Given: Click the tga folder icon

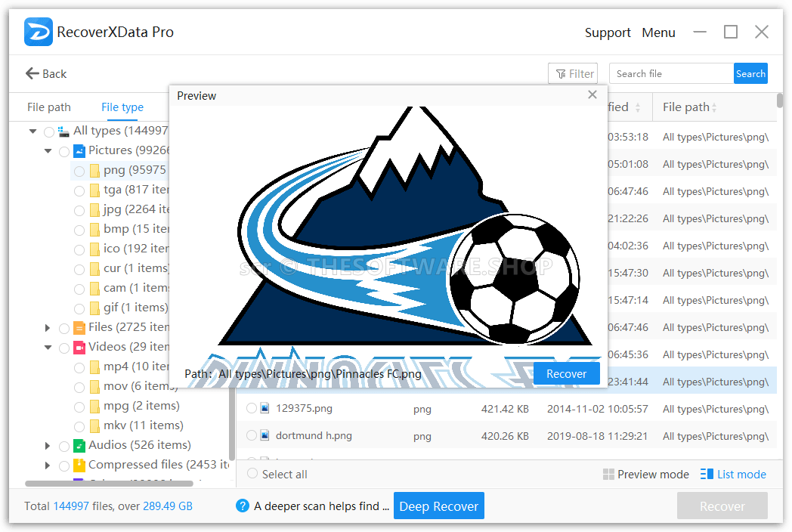Looking at the screenshot, I should [x=94, y=190].
